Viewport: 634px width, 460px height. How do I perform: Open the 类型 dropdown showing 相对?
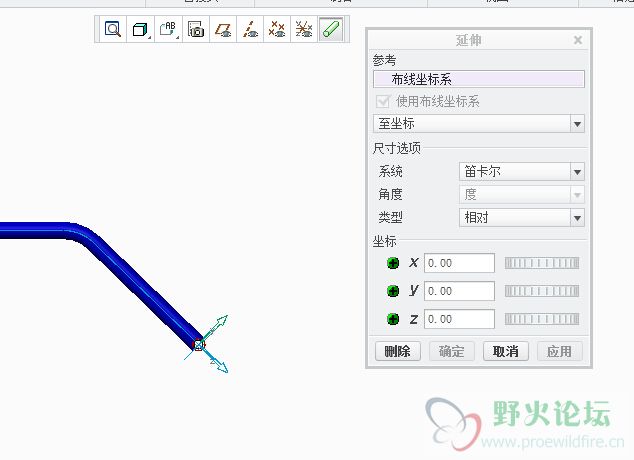[x=522, y=218]
